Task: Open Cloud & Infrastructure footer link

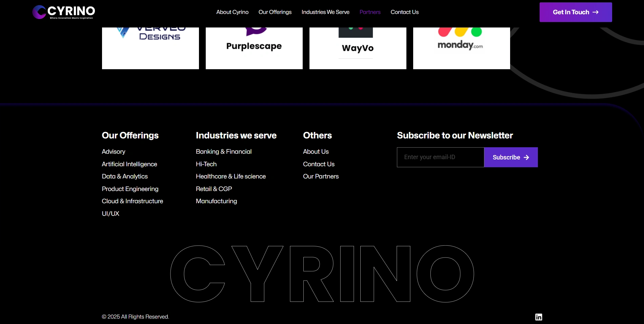Action: [133, 201]
